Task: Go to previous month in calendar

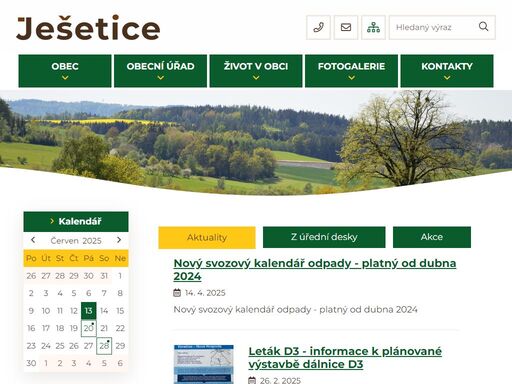Action: click(33, 240)
